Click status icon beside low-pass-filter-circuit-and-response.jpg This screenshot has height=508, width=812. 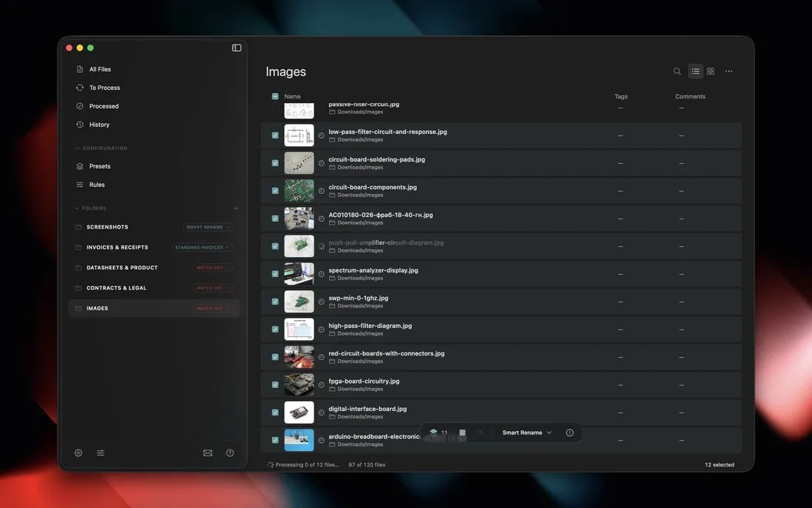[321, 135]
